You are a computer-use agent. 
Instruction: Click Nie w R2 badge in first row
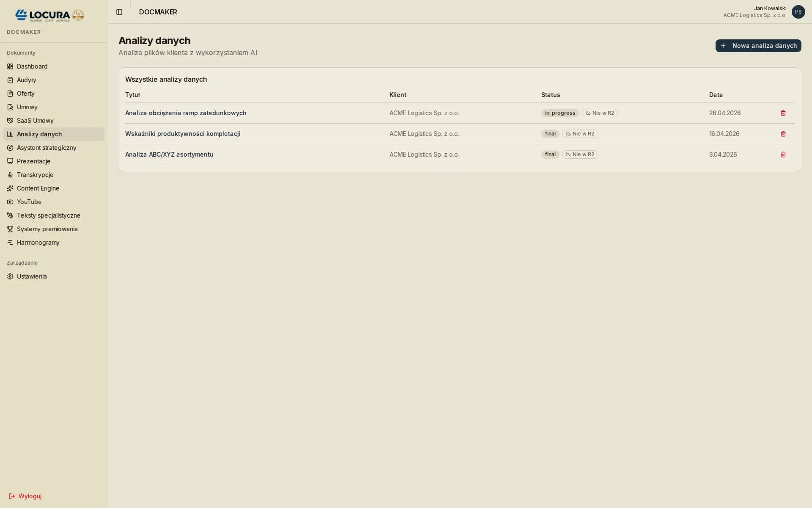point(600,113)
